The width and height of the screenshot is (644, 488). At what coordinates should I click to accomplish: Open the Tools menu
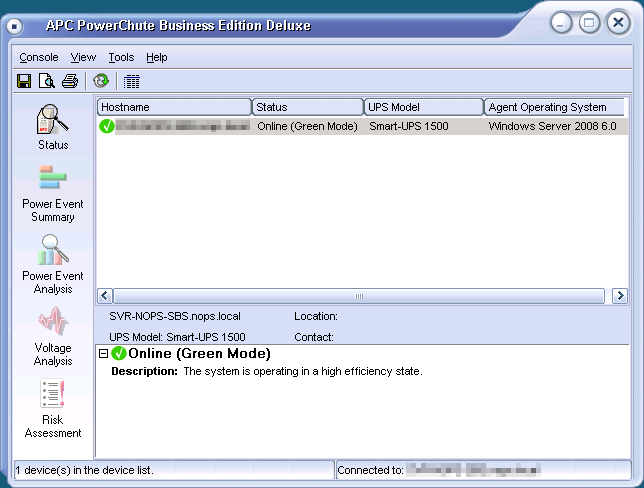[x=121, y=57]
